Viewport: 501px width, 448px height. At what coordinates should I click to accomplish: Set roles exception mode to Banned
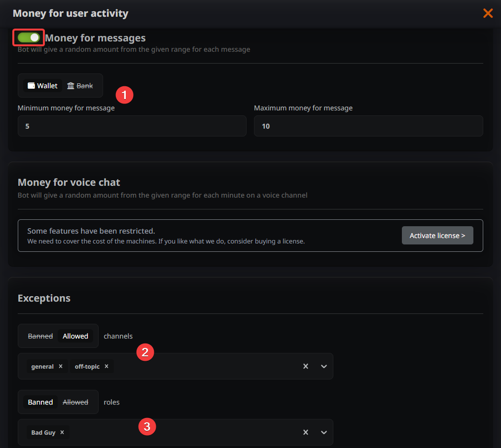point(40,402)
